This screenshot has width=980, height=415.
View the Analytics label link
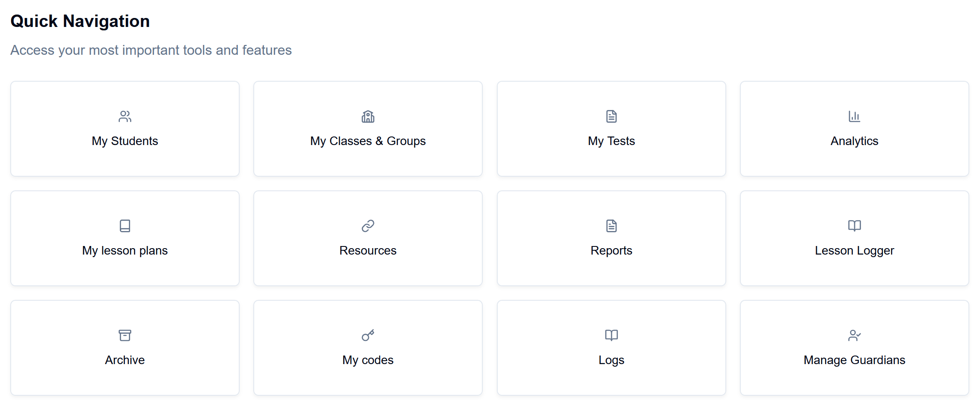point(854,141)
